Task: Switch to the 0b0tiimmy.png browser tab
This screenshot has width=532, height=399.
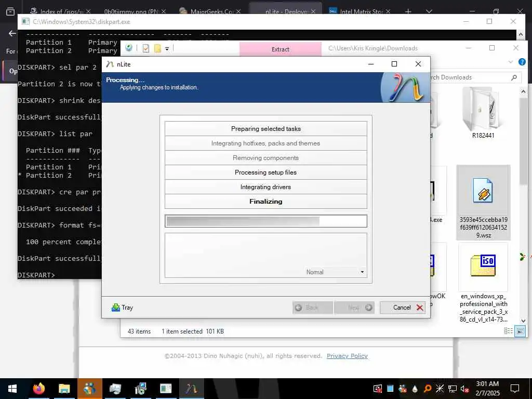Action: tap(135, 11)
